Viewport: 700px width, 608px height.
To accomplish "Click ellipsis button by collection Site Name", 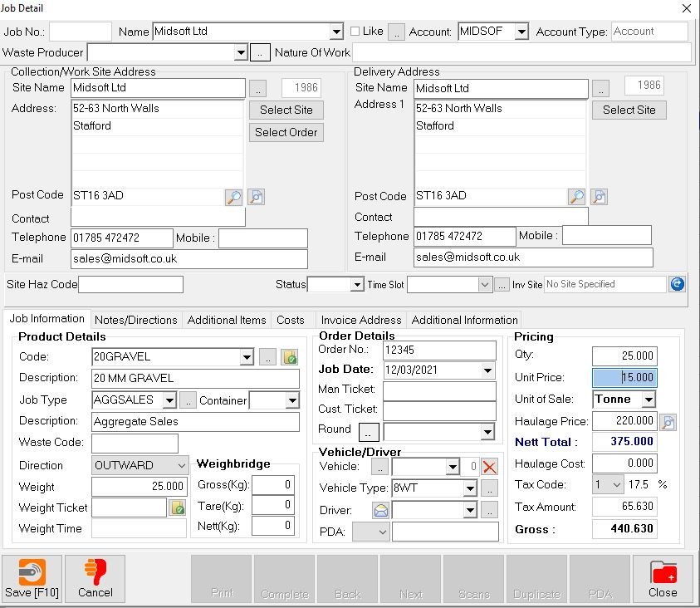I will [x=257, y=88].
